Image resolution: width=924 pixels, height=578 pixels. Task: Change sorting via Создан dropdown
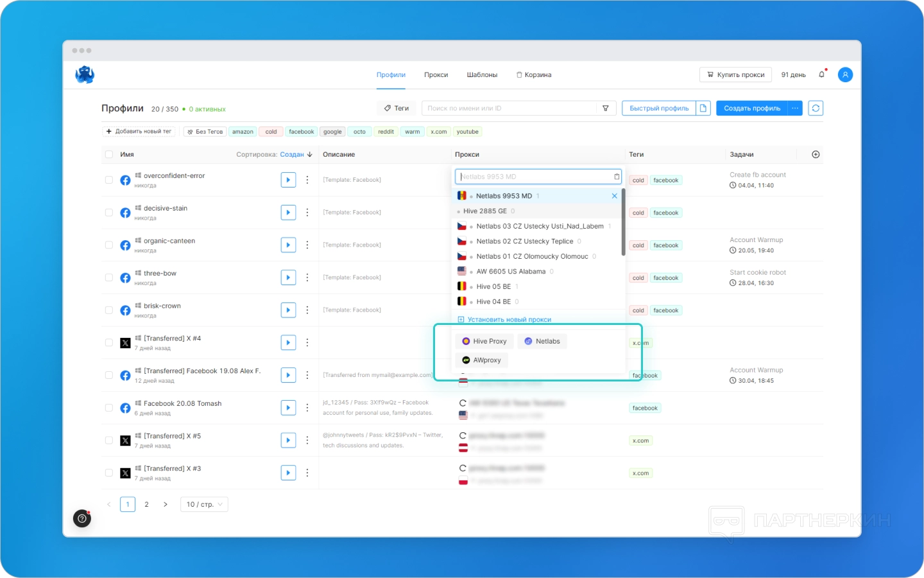296,155
